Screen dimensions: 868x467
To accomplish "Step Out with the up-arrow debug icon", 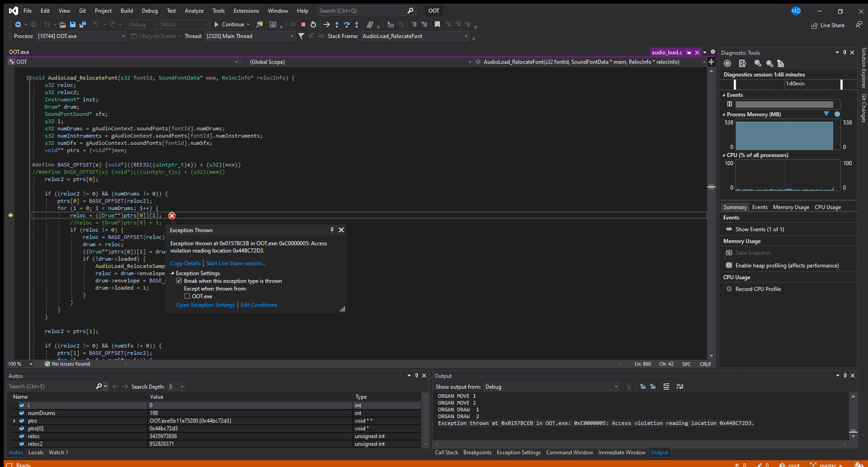I will [x=357, y=24].
